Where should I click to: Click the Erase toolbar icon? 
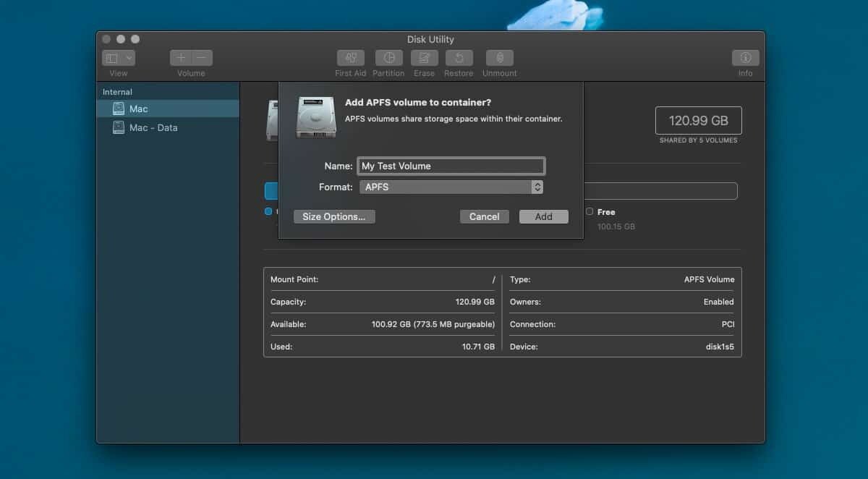coord(424,58)
